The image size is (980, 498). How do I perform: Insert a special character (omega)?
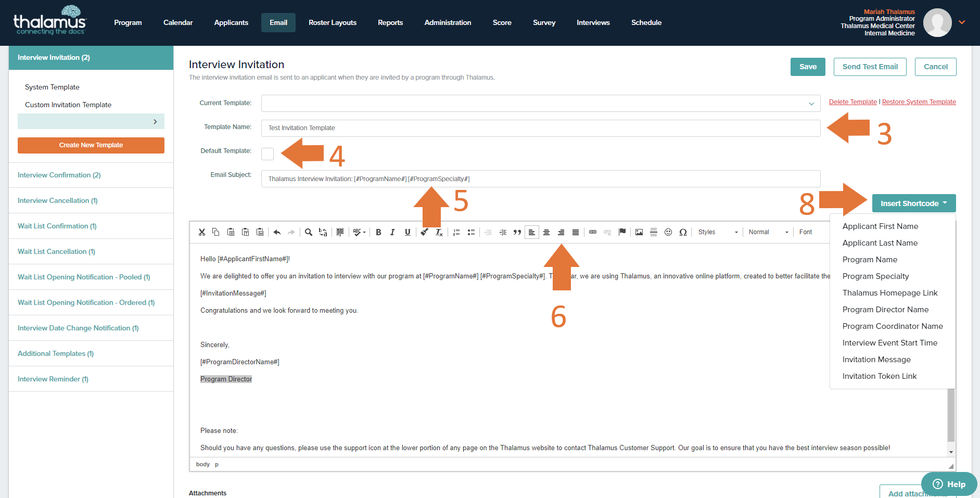tap(683, 232)
